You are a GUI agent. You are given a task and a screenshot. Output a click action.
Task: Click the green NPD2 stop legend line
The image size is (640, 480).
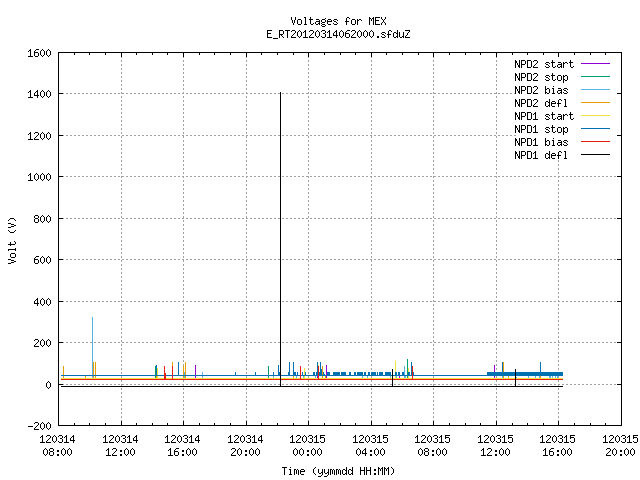coord(596,77)
